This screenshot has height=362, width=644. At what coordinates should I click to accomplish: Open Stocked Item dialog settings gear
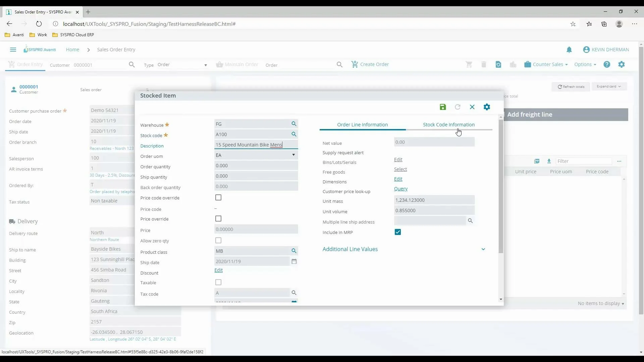click(x=487, y=107)
